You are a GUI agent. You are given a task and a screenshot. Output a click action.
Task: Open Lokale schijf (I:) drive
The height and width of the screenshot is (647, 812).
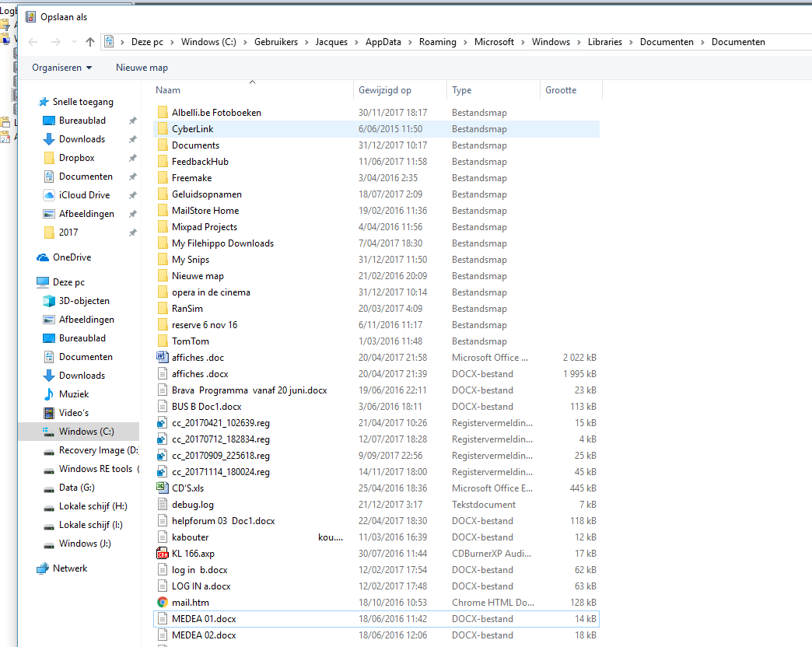83,525
